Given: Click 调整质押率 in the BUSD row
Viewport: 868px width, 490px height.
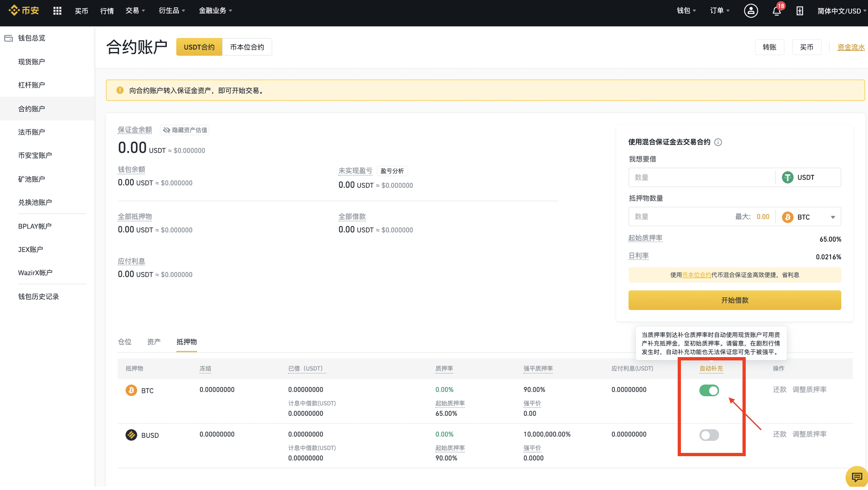Looking at the screenshot, I should click(x=809, y=435).
